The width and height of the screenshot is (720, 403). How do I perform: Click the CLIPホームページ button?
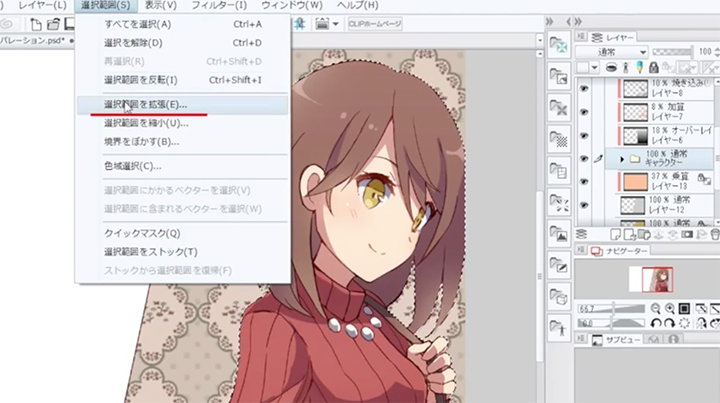pyautogui.click(x=375, y=24)
